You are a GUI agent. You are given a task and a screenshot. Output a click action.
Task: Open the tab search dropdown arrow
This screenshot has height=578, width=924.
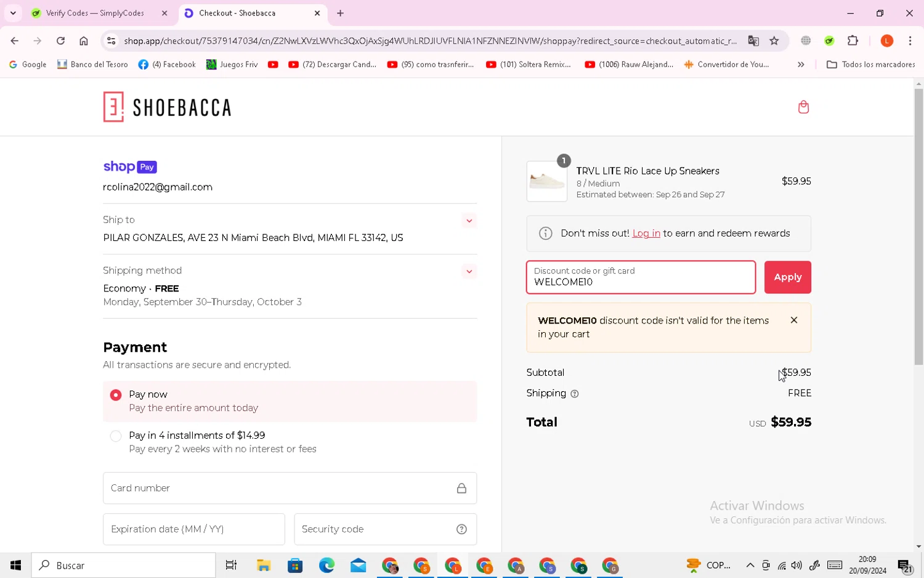click(13, 13)
